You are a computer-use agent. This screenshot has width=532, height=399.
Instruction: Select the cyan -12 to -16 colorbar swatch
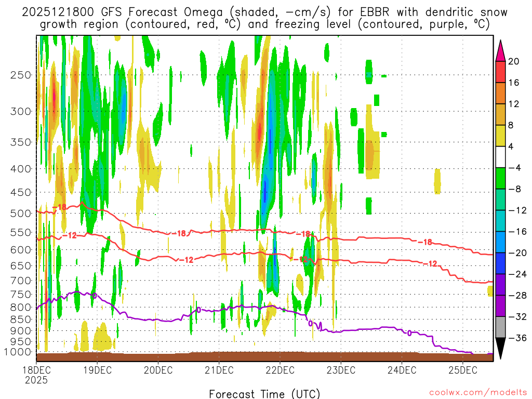pos(500,221)
